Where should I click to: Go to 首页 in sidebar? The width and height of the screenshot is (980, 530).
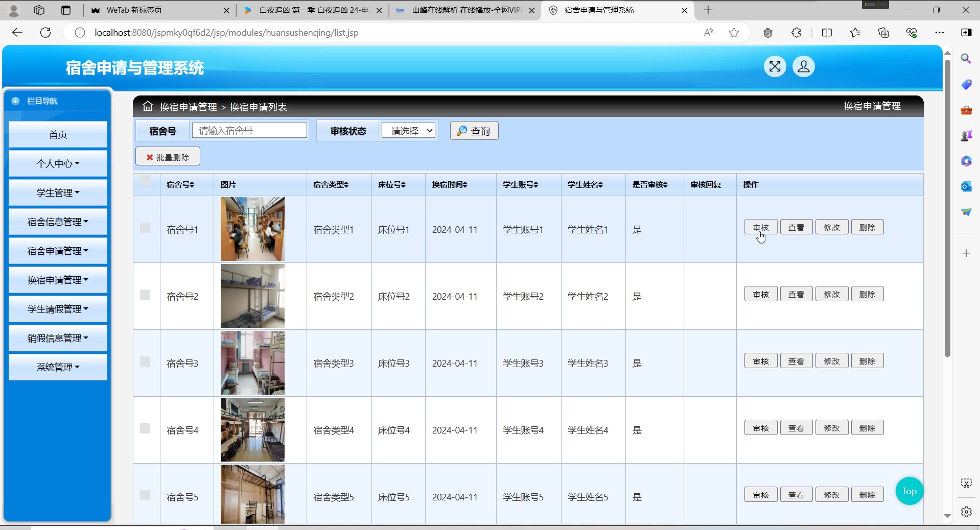(58, 134)
